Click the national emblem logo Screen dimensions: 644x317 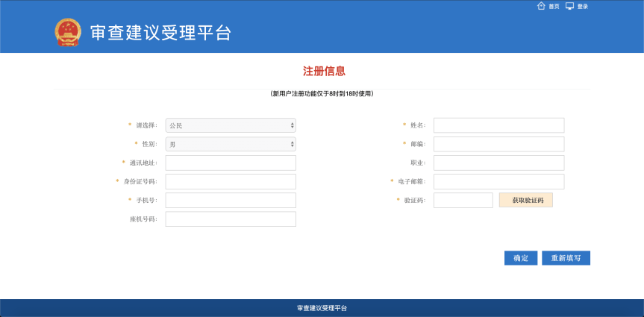[x=68, y=33]
